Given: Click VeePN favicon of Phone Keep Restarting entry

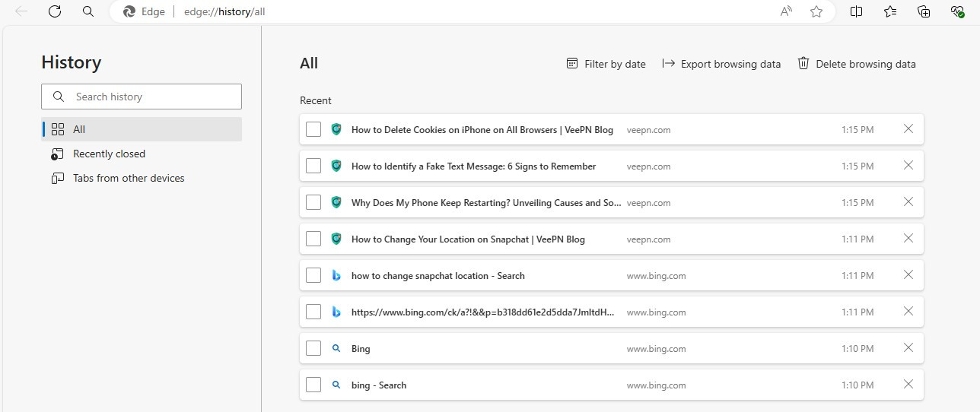Looking at the screenshot, I should point(336,202).
